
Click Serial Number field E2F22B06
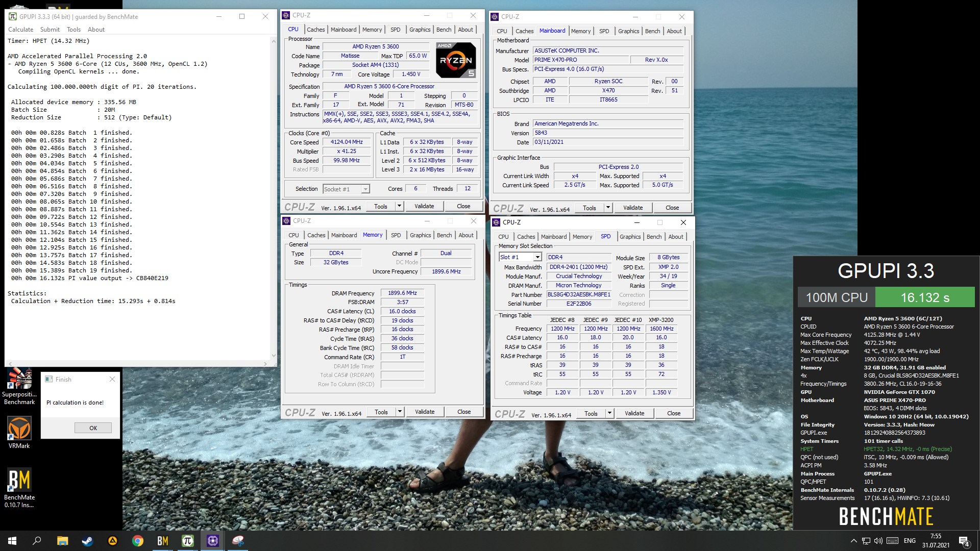(x=578, y=304)
